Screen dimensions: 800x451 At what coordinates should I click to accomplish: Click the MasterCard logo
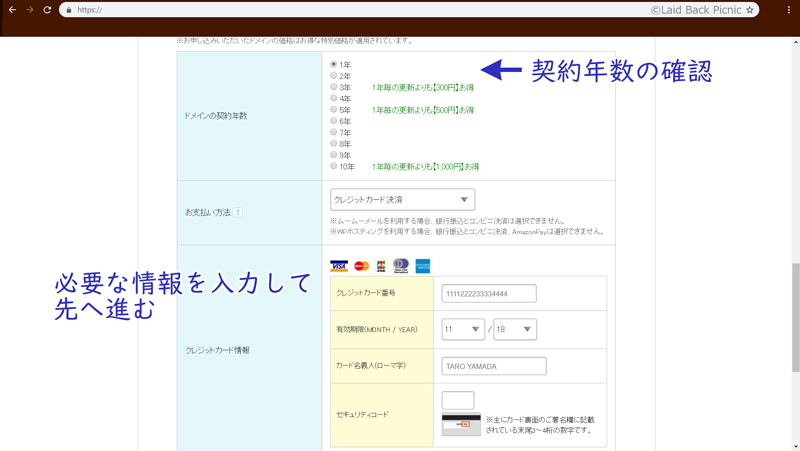(x=361, y=266)
